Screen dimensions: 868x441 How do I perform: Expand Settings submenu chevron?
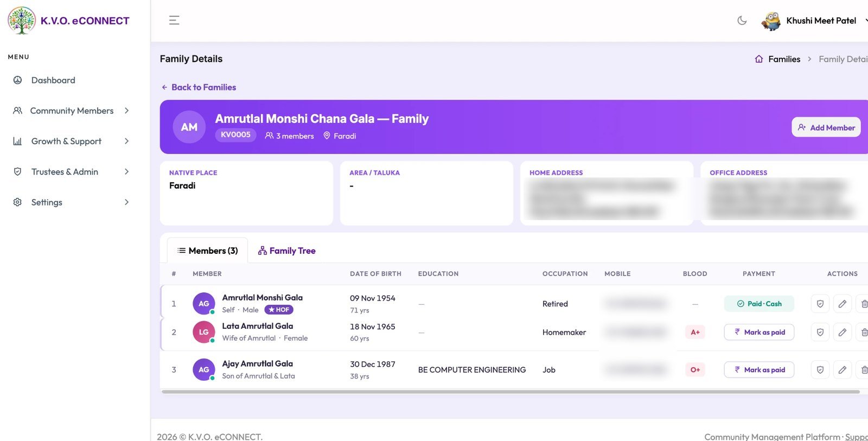(x=126, y=202)
